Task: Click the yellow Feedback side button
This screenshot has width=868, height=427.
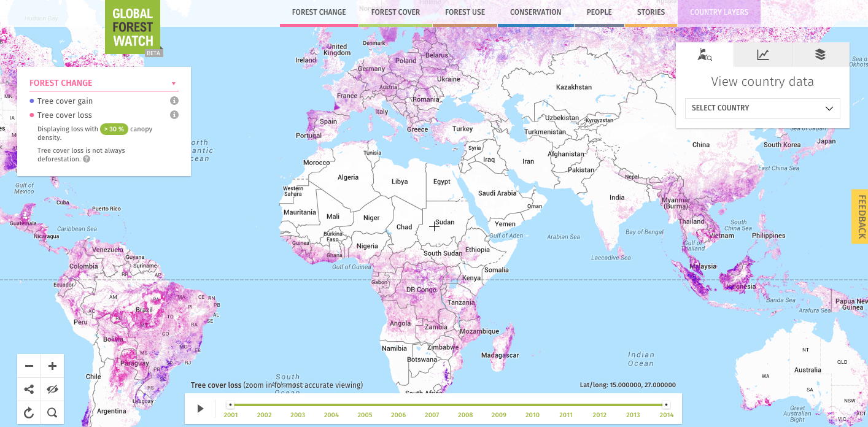Action: click(860, 217)
